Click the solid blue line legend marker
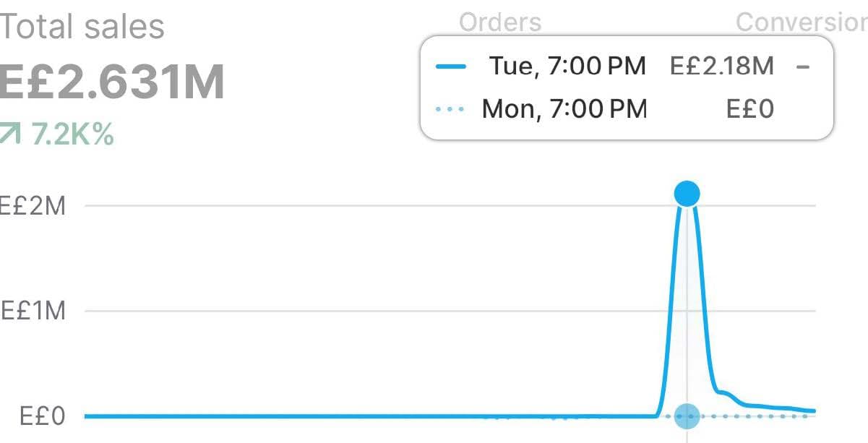This screenshot has width=868, height=443. [451, 67]
